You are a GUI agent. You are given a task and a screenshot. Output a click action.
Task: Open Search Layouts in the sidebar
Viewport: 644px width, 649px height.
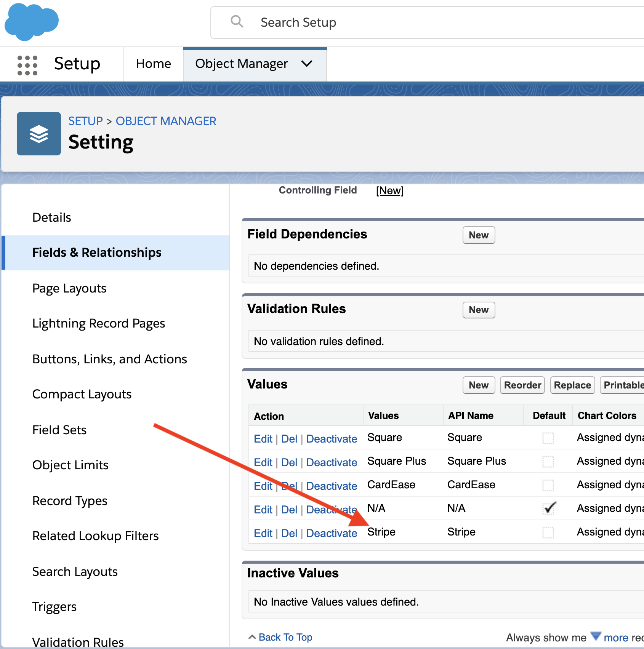tap(75, 572)
